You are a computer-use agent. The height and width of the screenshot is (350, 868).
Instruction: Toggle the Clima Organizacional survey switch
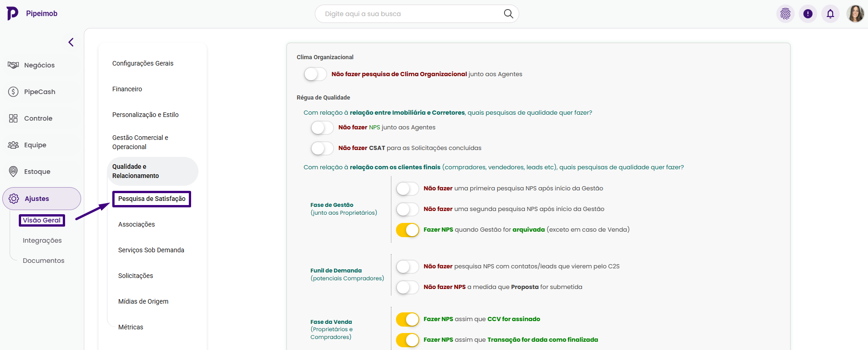[315, 74]
